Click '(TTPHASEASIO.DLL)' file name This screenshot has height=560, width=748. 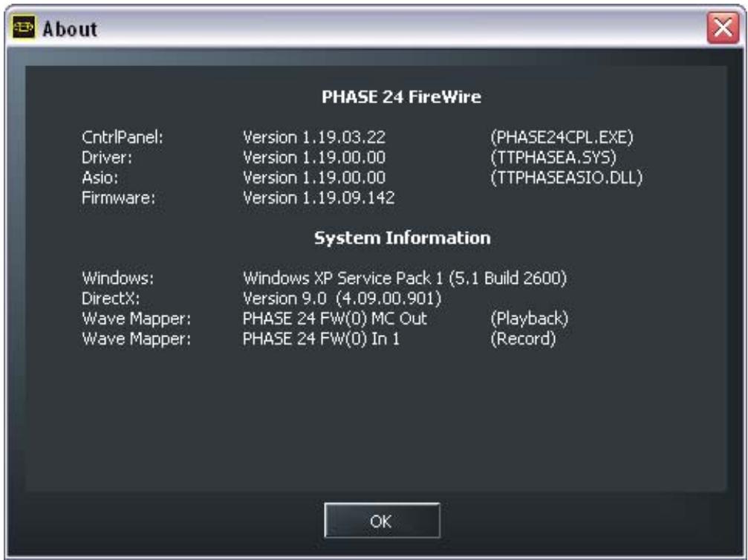pyautogui.click(x=566, y=178)
